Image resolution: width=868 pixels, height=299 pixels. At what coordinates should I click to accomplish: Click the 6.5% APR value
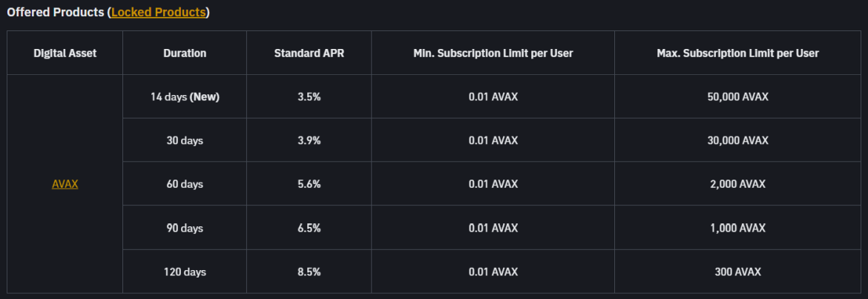coord(309,229)
